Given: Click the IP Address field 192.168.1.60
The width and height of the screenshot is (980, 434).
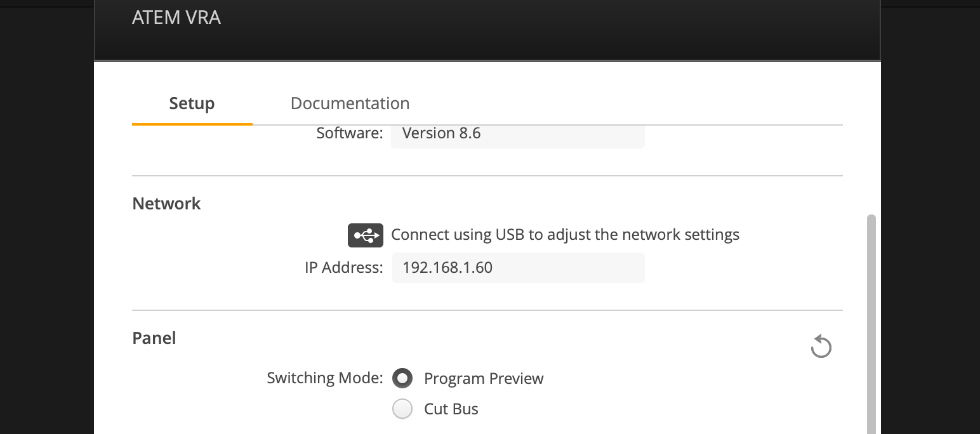Looking at the screenshot, I should pos(518,267).
